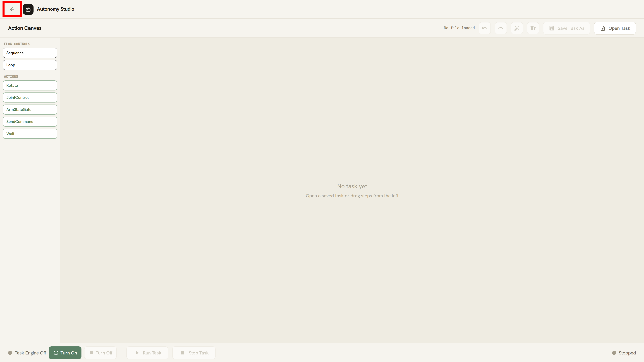The width and height of the screenshot is (644, 362).
Task: Click the 'Open a saved task or drag steps' hint
Action: point(352,196)
